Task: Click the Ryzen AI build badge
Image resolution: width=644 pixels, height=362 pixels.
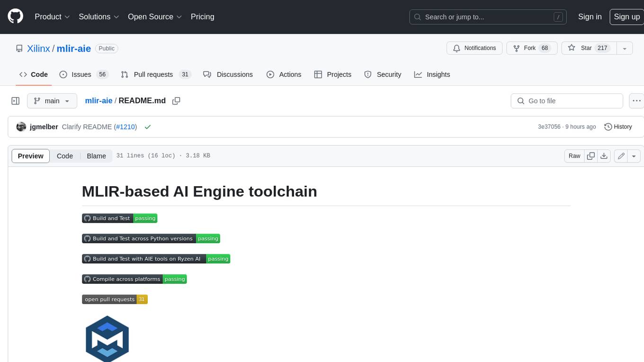Action: point(156,259)
